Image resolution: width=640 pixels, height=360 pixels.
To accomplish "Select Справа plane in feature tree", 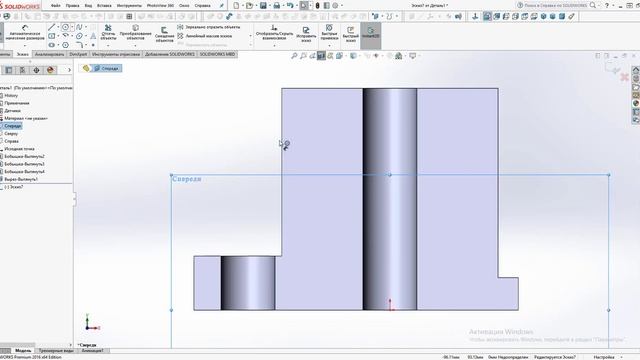I will pos(11,141).
